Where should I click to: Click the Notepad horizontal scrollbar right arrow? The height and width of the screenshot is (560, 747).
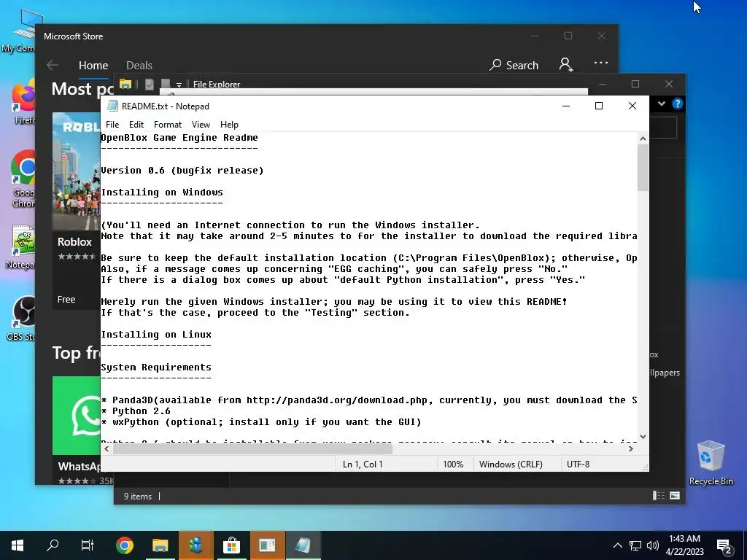[x=631, y=448]
